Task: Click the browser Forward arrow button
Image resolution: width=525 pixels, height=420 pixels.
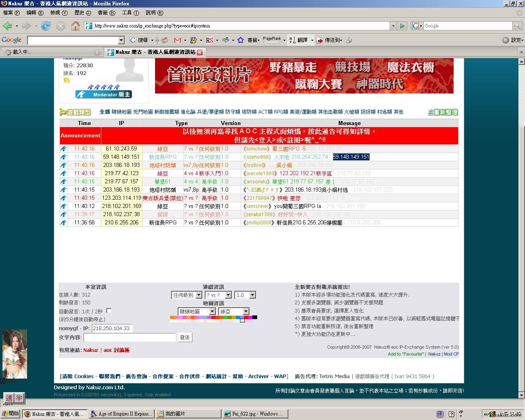Action: point(27,26)
